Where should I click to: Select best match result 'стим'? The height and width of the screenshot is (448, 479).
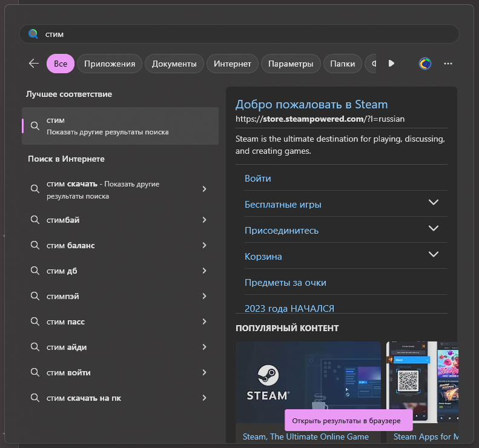120,126
